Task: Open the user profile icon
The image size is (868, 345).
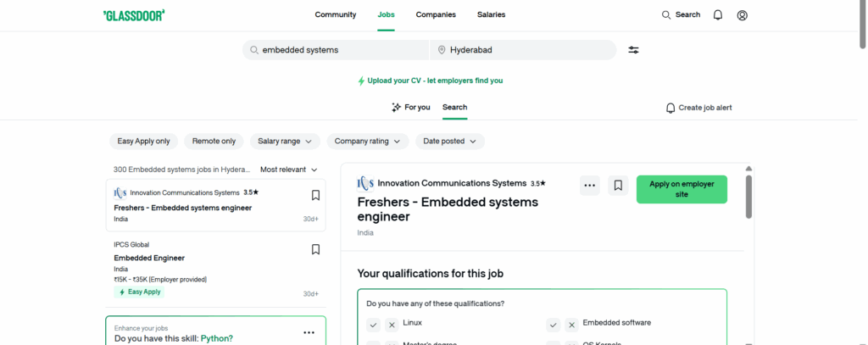Action: pos(743,15)
